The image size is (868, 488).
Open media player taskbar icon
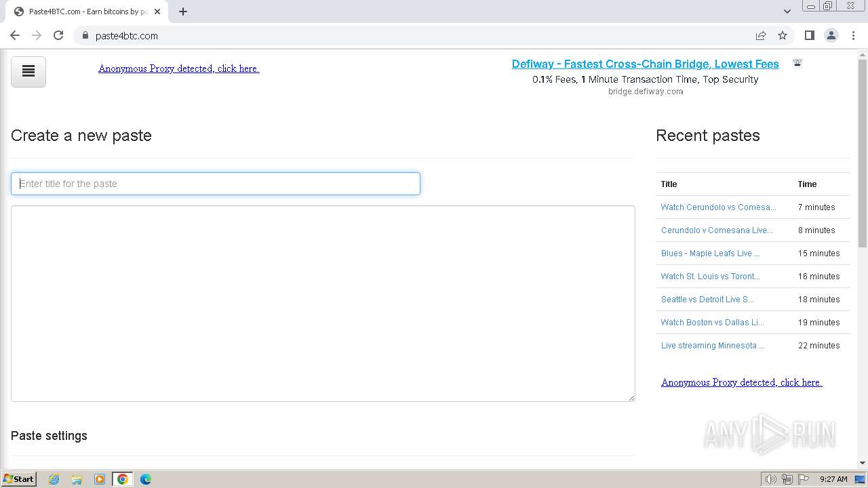pos(100,479)
